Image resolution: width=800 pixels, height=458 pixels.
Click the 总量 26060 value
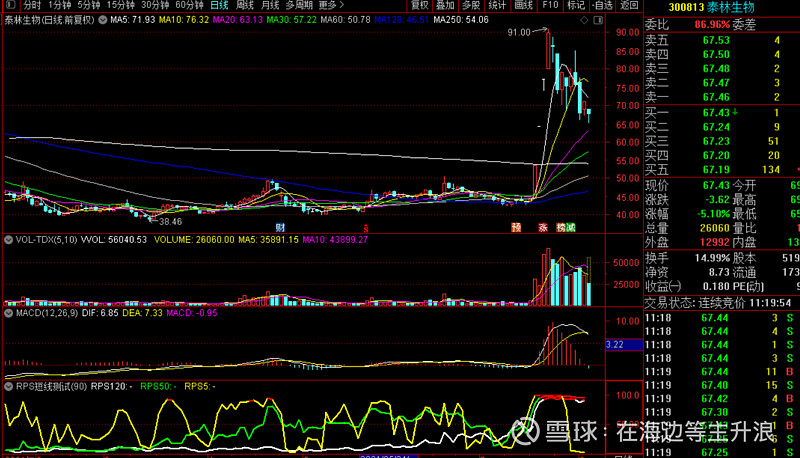coord(714,228)
